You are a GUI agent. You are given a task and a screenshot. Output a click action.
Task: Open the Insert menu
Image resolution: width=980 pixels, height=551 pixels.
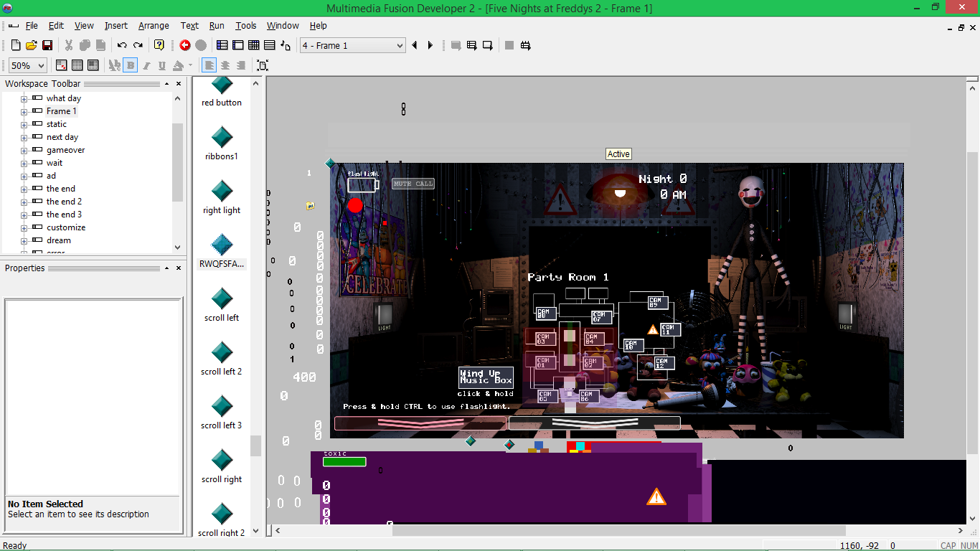116,26
